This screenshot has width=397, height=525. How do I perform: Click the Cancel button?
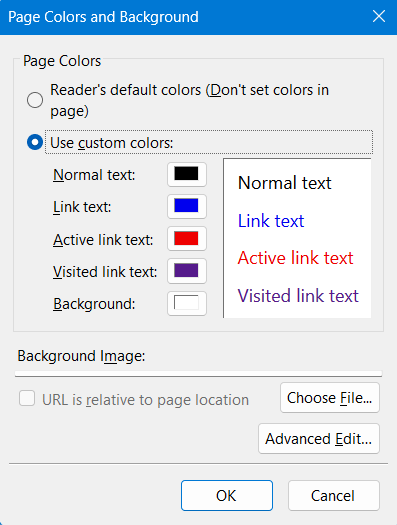334,496
